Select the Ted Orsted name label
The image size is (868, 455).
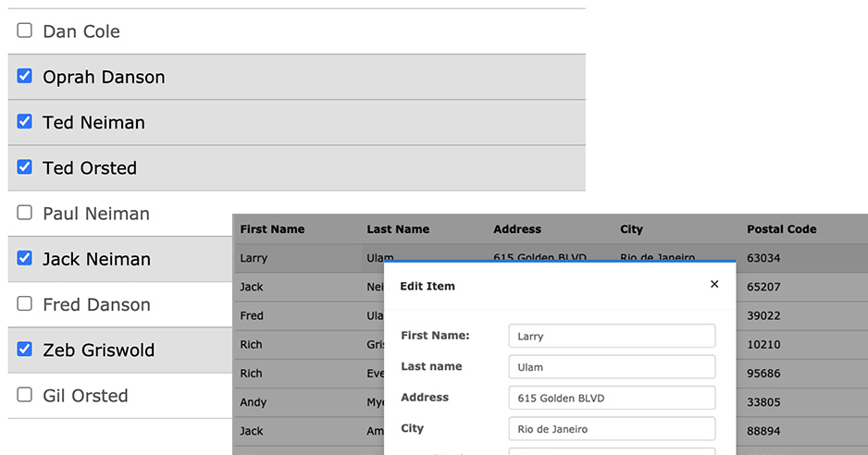coord(90,167)
